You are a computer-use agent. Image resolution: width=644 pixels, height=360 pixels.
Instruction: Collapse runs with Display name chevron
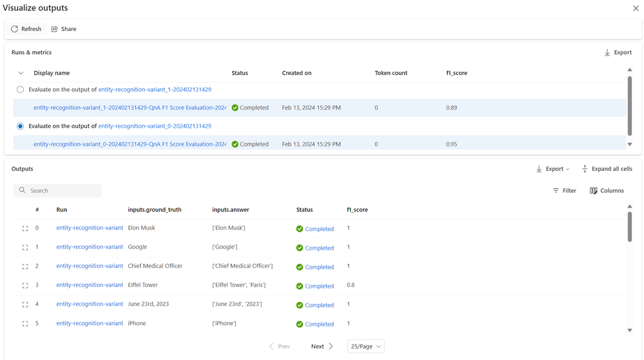21,73
